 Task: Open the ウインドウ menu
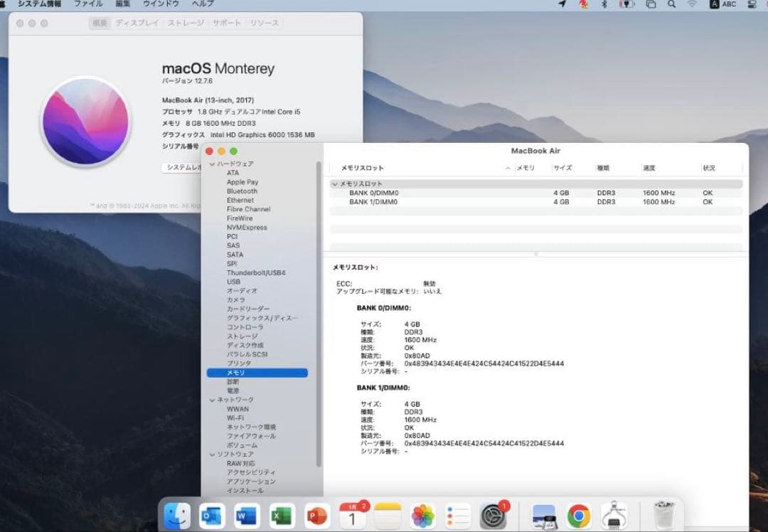161,4
